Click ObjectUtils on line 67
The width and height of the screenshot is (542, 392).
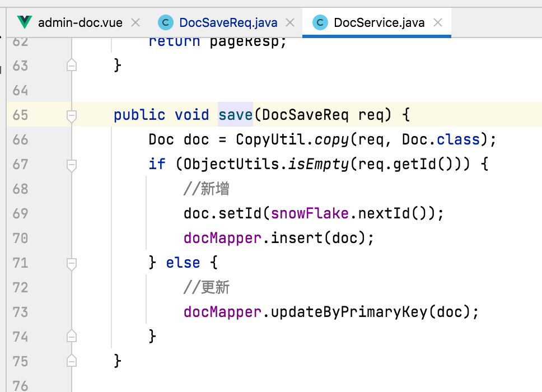click(x=231, y=164)
